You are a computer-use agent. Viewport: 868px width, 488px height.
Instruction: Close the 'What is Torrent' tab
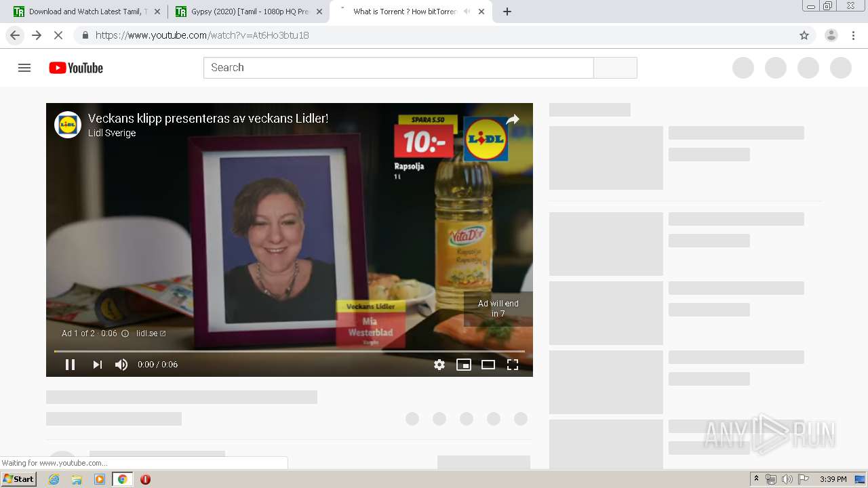481,12
